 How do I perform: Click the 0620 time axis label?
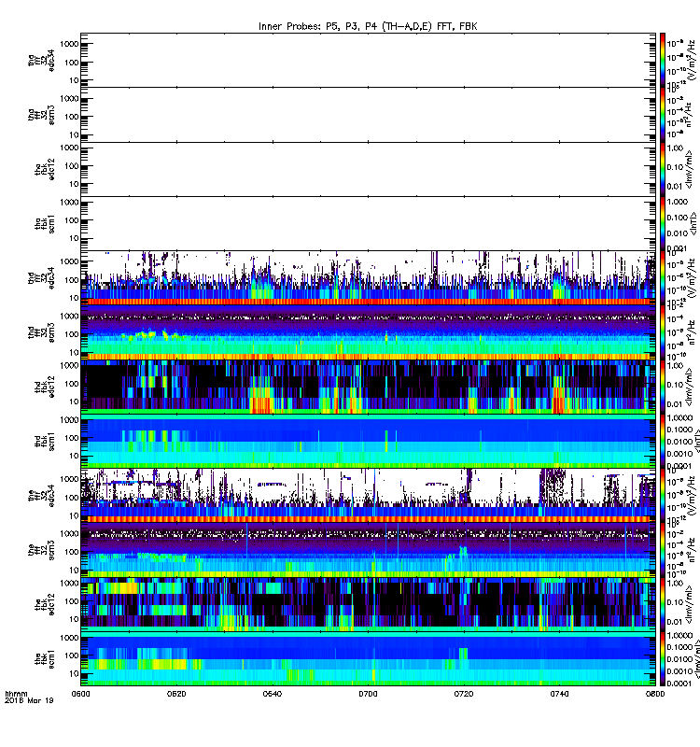click(176, 694)
